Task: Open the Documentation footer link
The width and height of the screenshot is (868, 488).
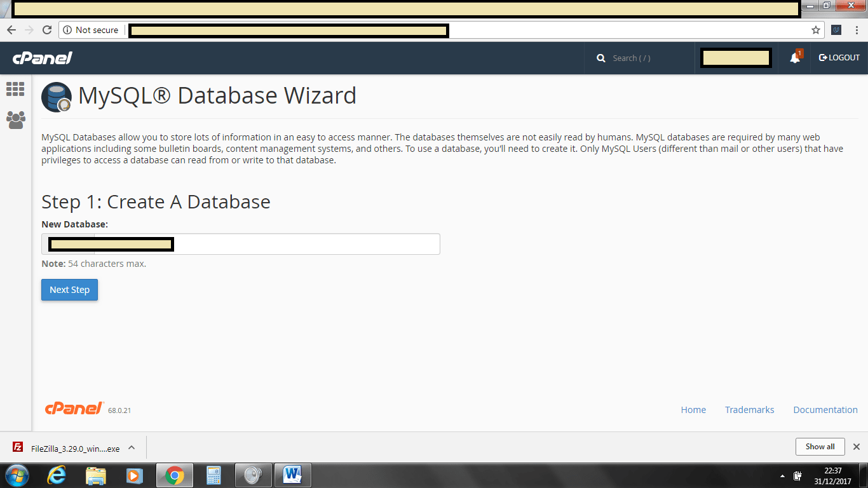Action: point(825,410)
